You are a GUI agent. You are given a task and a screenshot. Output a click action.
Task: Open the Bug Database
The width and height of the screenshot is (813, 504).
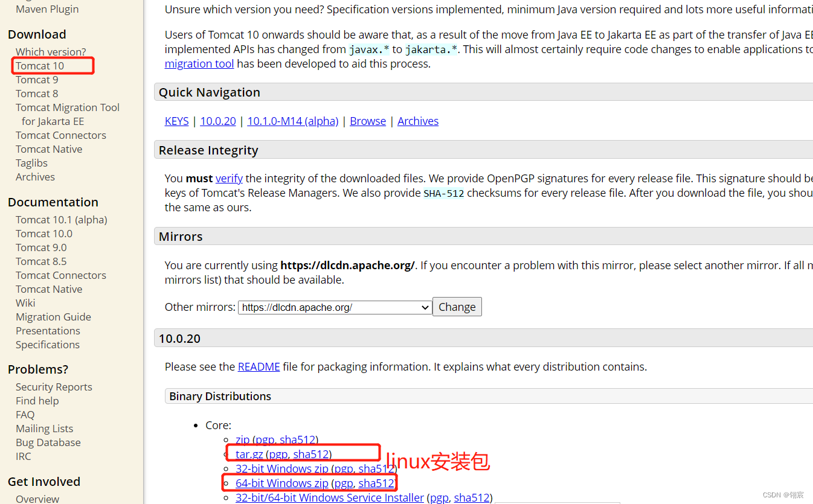(48, 442)
